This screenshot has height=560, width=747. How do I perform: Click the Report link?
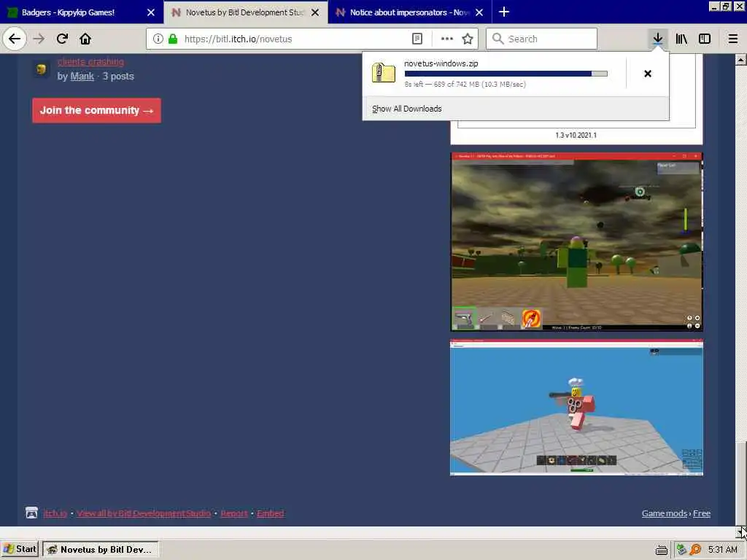pos(234,513)
